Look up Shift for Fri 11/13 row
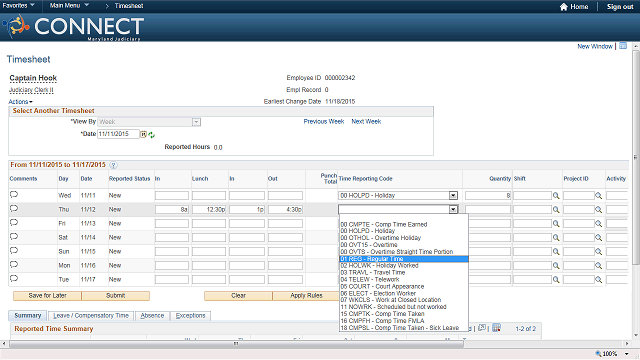The image size is (640, 360). tap(556, 224)
